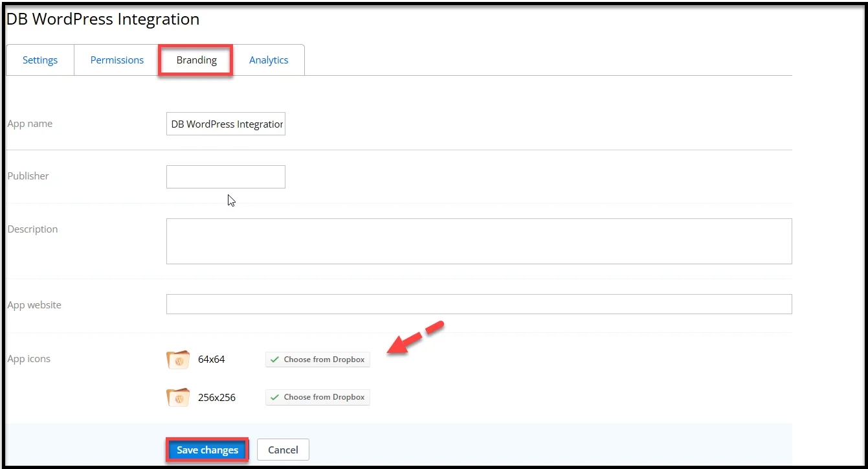Select the App website input box

479,304
